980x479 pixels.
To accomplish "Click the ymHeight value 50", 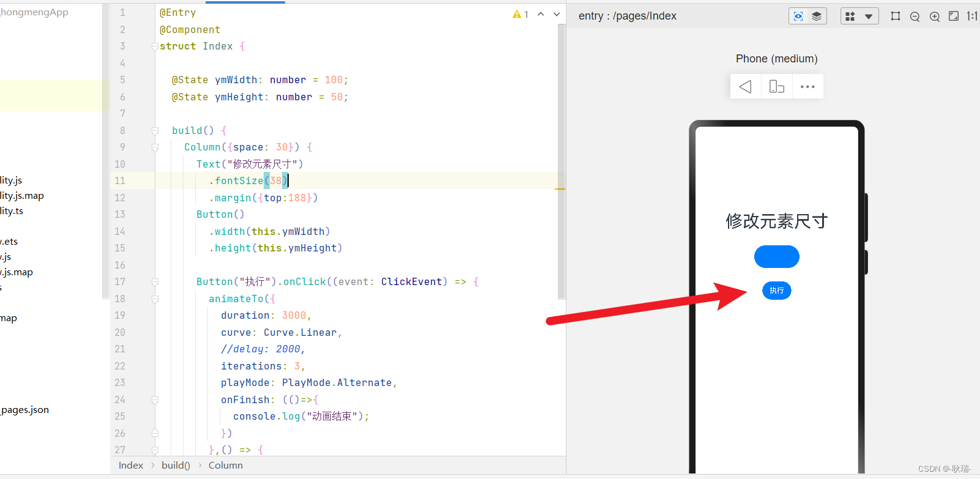I will (x=337, y=97).
